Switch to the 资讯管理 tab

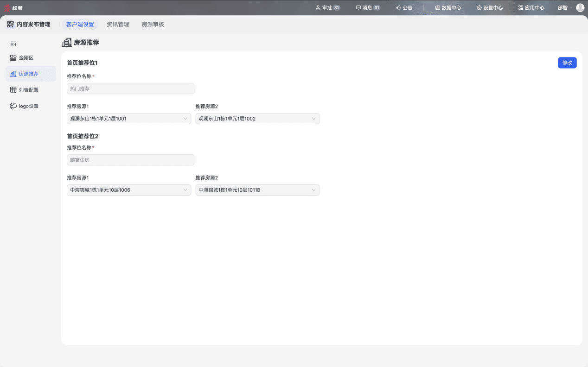118,25
